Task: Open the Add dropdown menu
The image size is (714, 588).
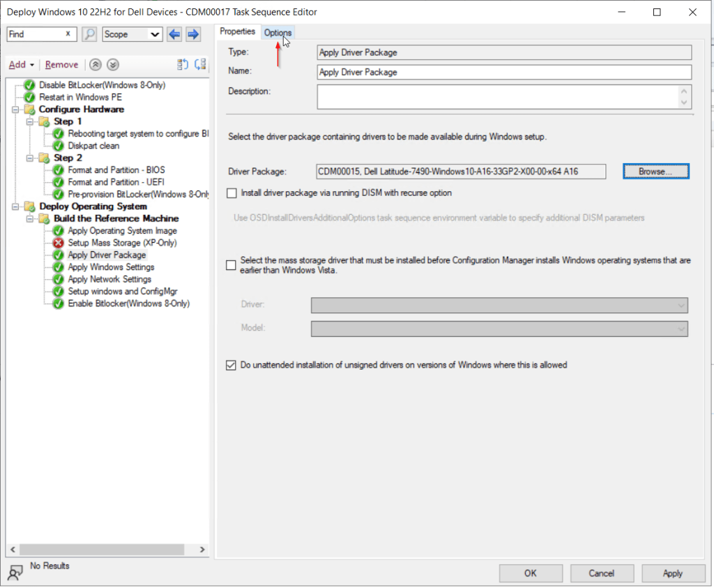Action: tap(22, 65)
